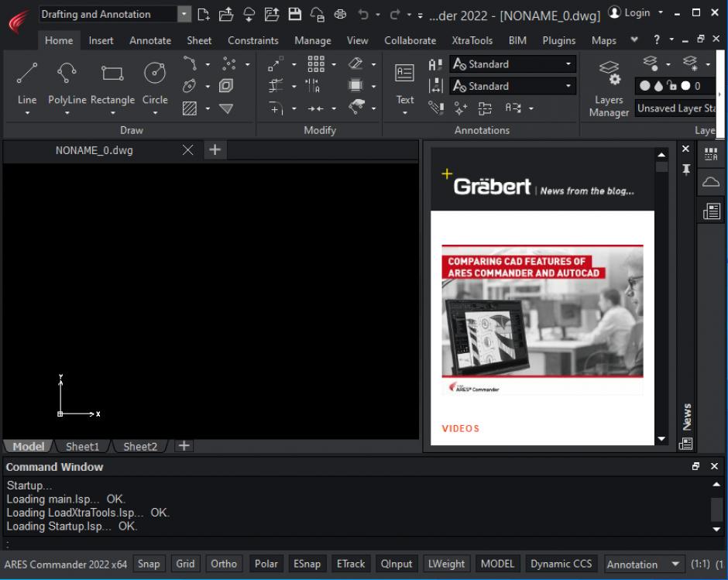The width and height of the screenshot is (728, 580).
Task: Toggle ETrack in status bar
Action: (351, 564)
